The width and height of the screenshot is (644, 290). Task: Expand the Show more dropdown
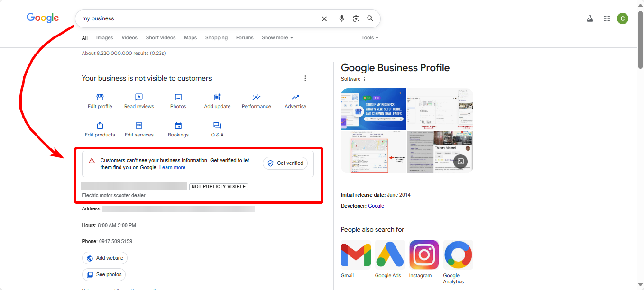pos(277,38)
